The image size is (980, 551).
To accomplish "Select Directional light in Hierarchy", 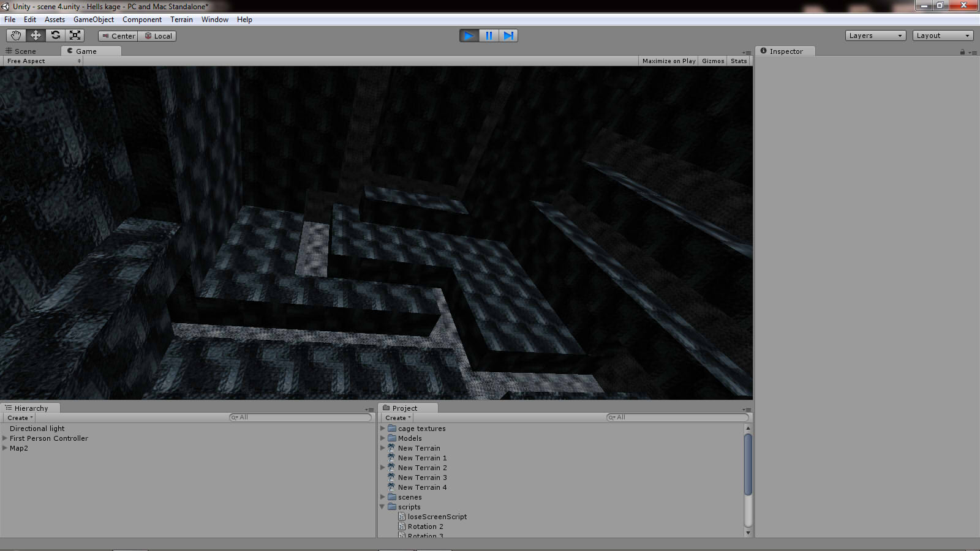I will coord(37,429).
